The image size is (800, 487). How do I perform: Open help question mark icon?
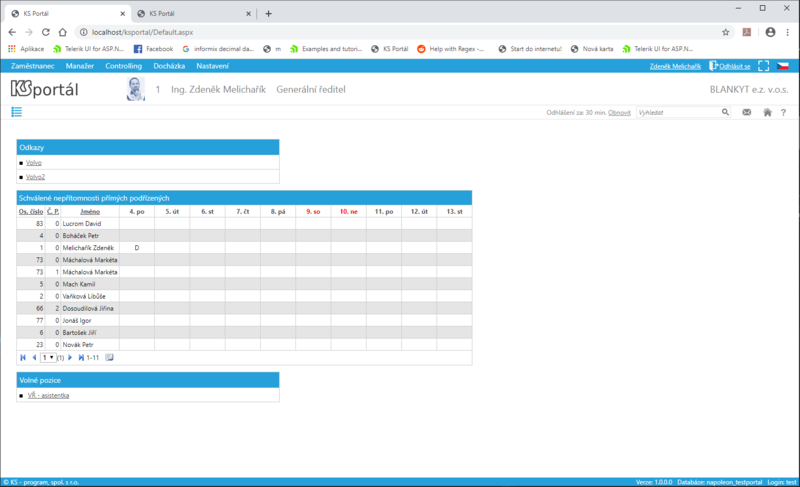[783, 112]
